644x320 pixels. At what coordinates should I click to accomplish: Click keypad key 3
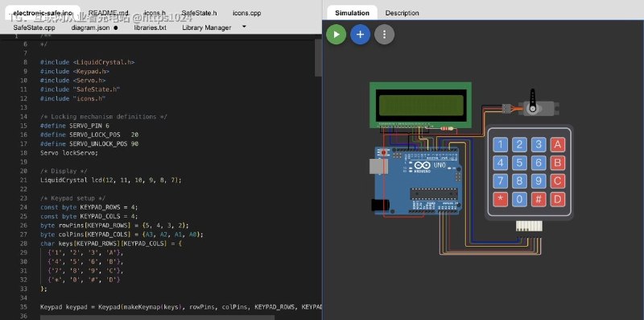tap(539, 145)
